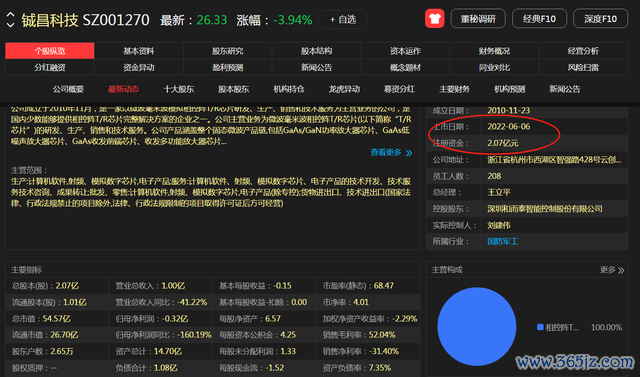Viewport: 640px width, 377px height.
Task: Open 国防军工 industry link
Action: [502, 242]
